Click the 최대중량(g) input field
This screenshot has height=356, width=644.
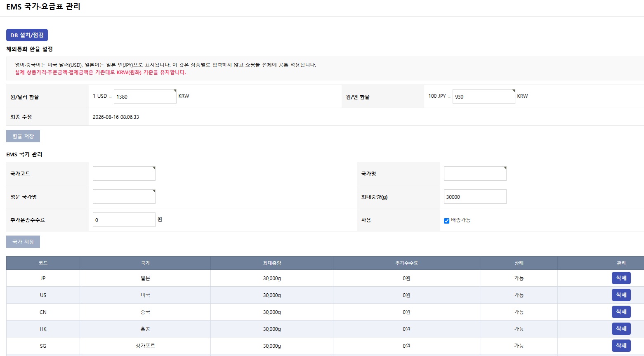475,197
